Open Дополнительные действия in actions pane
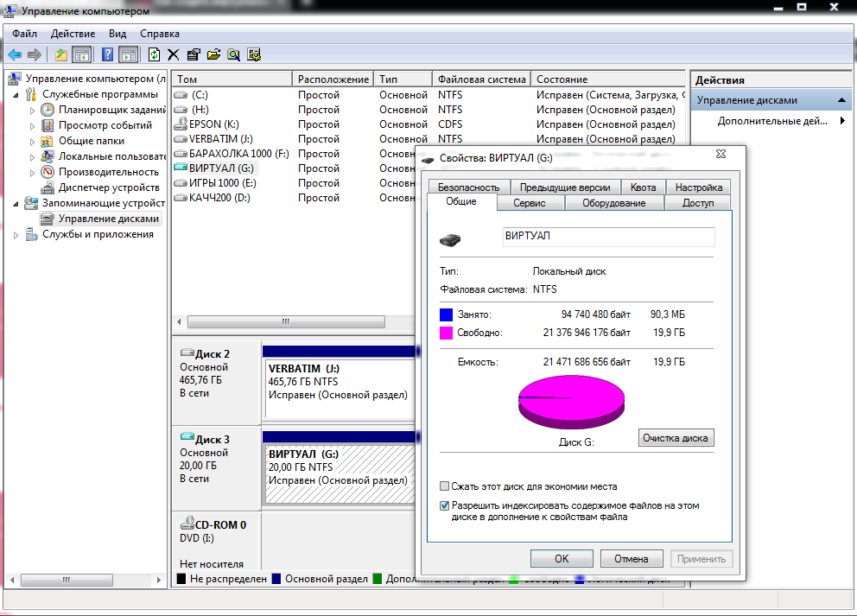857x616 pixels. (771, 121)
